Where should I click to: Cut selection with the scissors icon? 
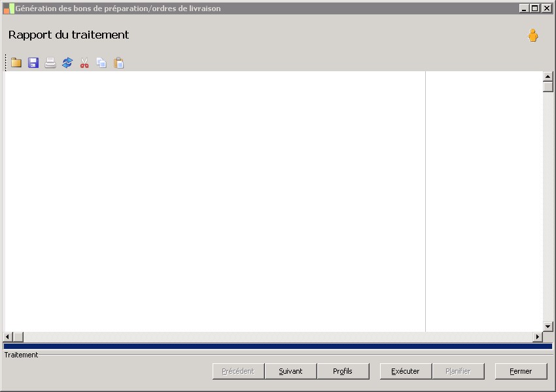coord(84,63)
